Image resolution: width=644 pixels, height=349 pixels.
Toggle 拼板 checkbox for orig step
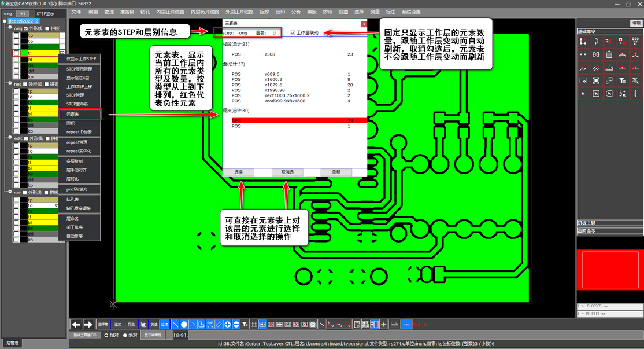(47, 28)
